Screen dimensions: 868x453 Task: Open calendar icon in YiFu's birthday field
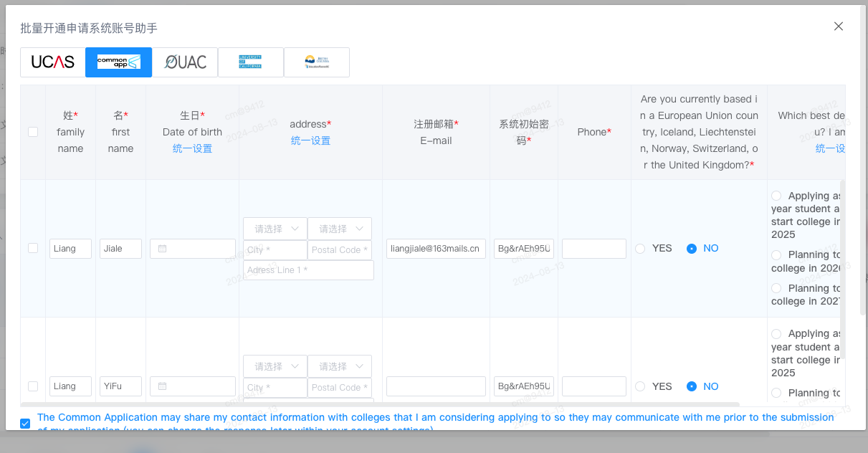(163, 386)
